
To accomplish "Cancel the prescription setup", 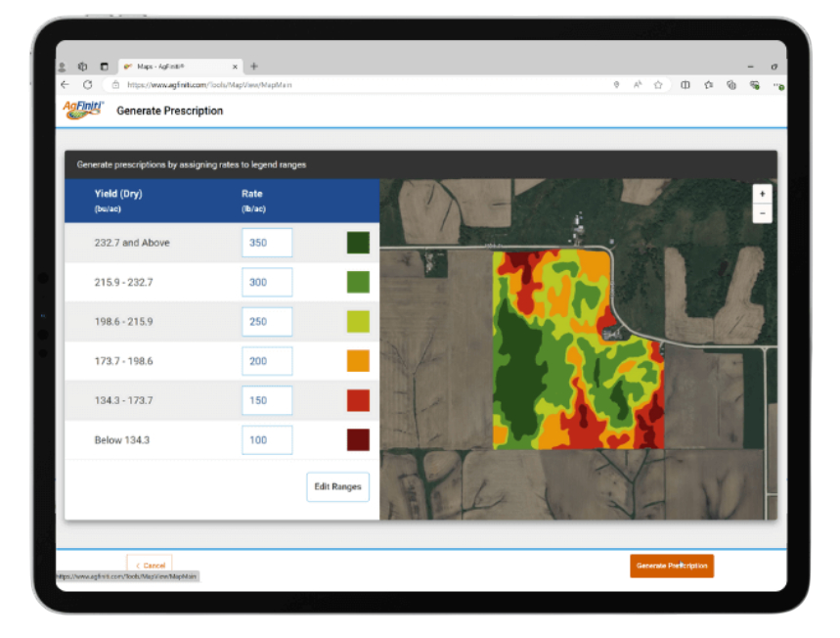I will click(150, 566).
